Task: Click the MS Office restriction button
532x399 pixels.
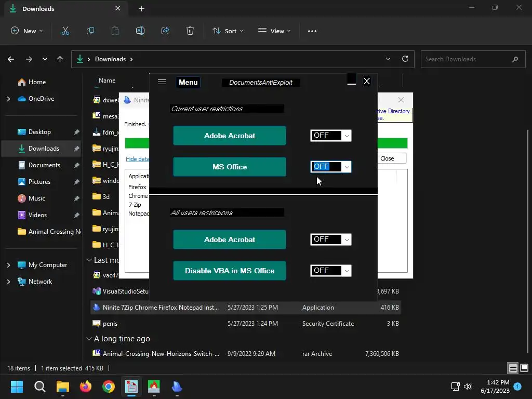Action: point(229,167)
